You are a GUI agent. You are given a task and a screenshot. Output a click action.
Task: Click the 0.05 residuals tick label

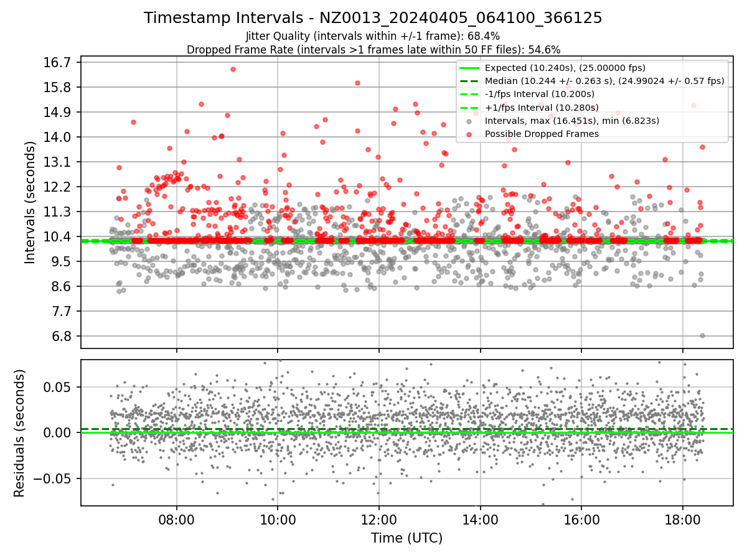coord(59,387)
